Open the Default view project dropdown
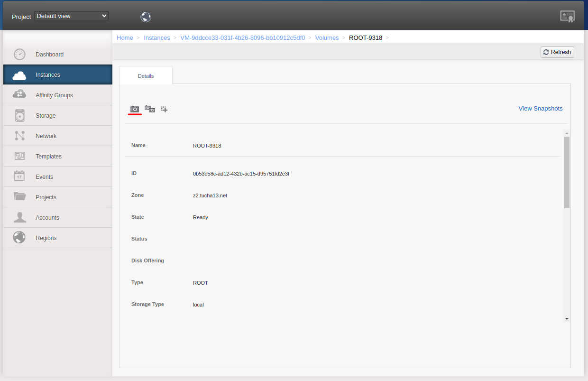 click(x=71, y=16)
